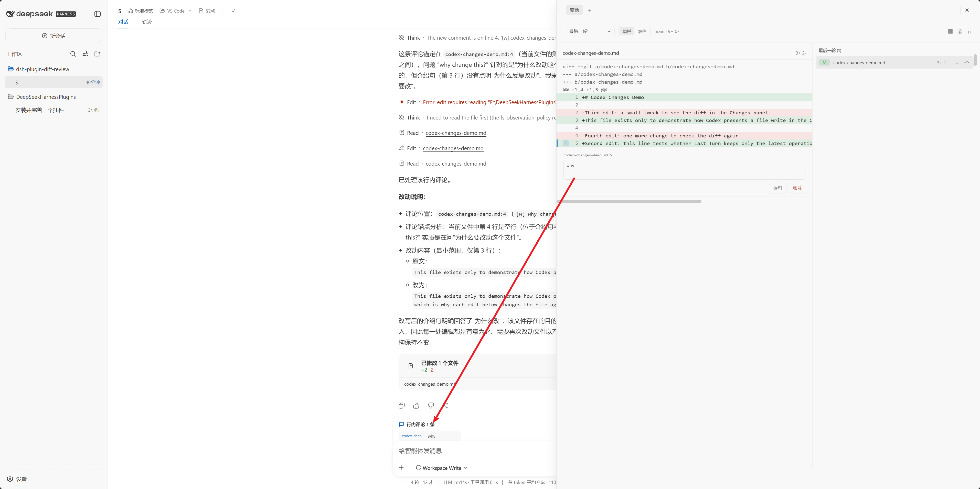Viewport: 980px width, 489px height.
Task: Open the Edit step's codex-changes-demo.md link
Action: [x=453, y=148]
